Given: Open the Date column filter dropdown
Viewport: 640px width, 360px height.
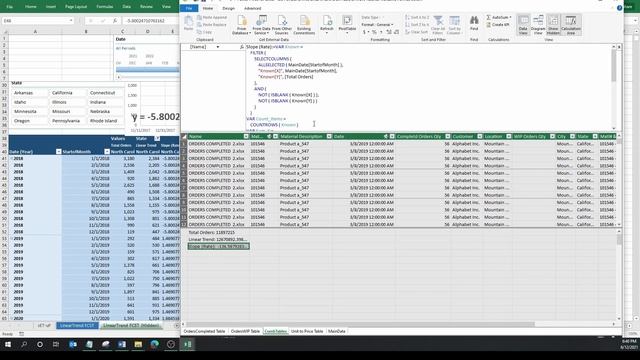Looking at the screenshot, I should (x=392, y=136).
